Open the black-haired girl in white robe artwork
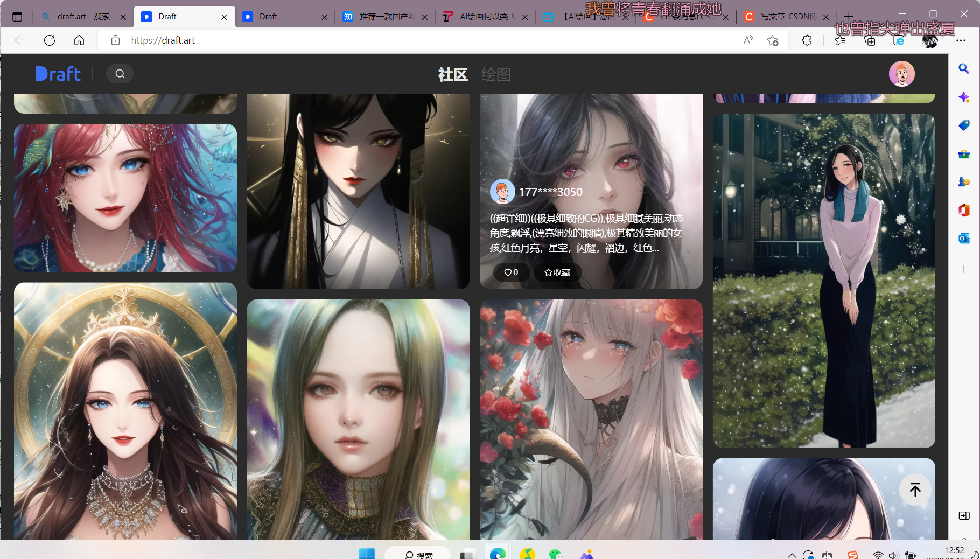Image resolution: width=980 pixels, height=559 pixels. point(358,192)
